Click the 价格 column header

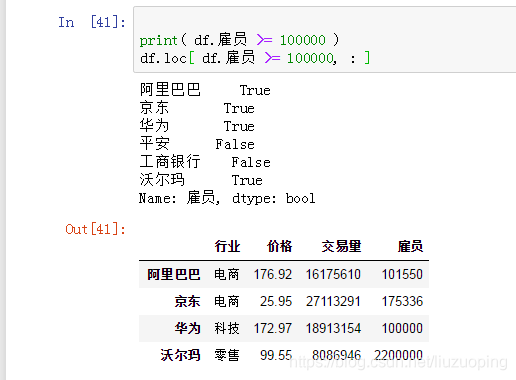pyautogui.click(x=279, y=246)
